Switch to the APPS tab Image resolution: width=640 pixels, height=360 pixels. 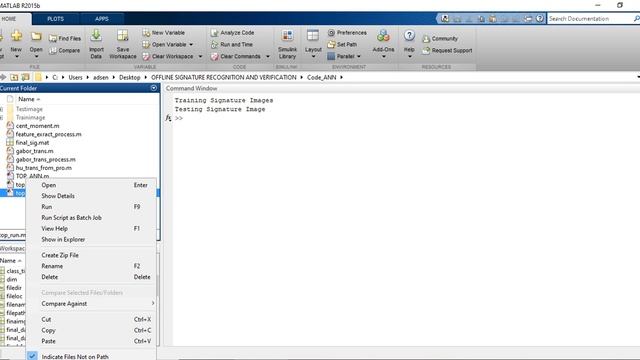click(102, 19)
